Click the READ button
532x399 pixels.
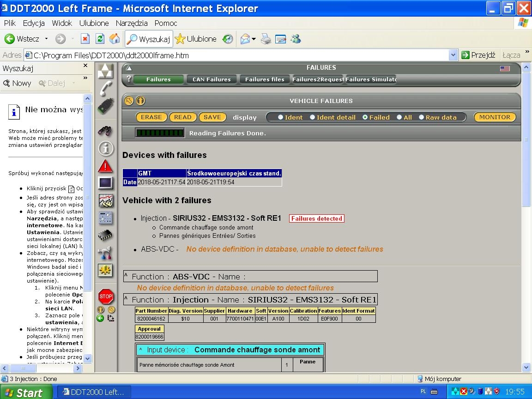[x=183, y=117]
